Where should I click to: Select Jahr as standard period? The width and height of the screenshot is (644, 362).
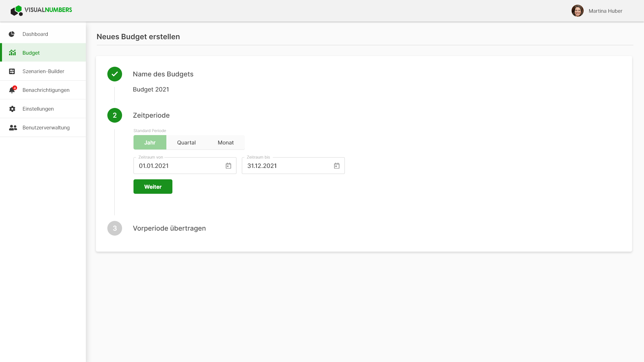point(150,142)
